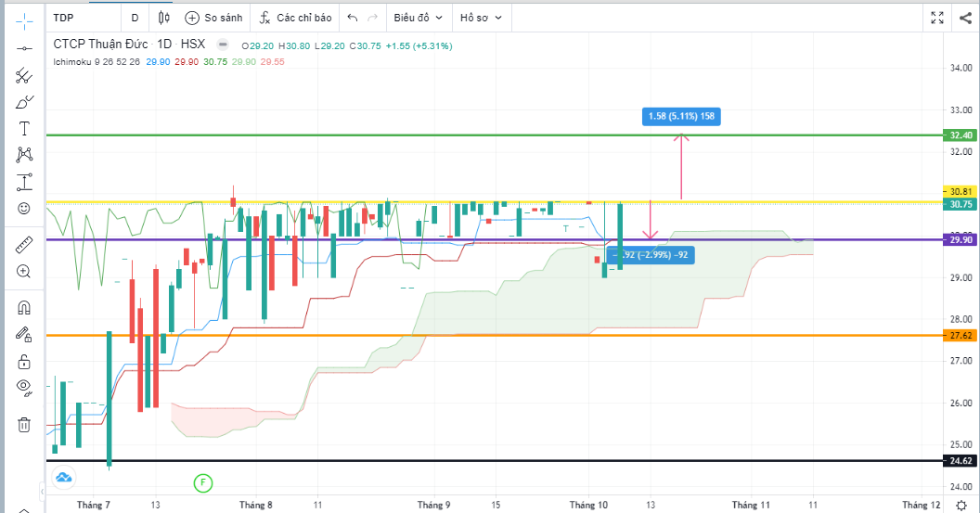
Task: Expand the Biểu đồ dropdown
Action: [418, 18]
